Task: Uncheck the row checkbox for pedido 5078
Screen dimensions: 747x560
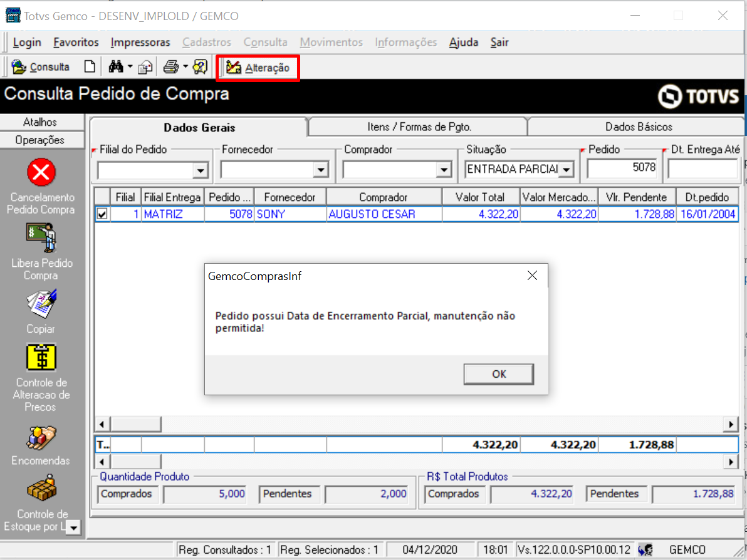Action: [102, 214]
